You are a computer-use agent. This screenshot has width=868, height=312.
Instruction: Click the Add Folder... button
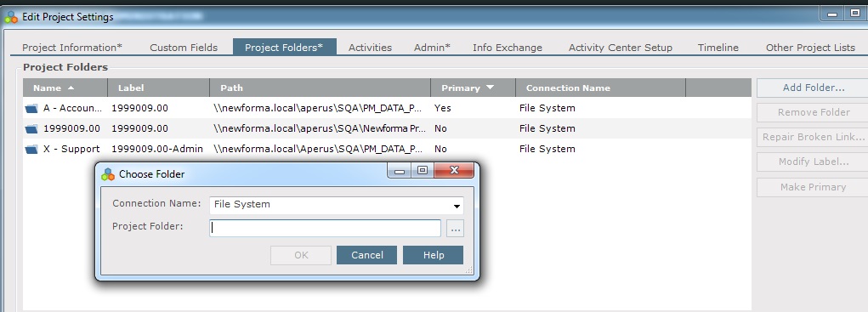[814, 88]
